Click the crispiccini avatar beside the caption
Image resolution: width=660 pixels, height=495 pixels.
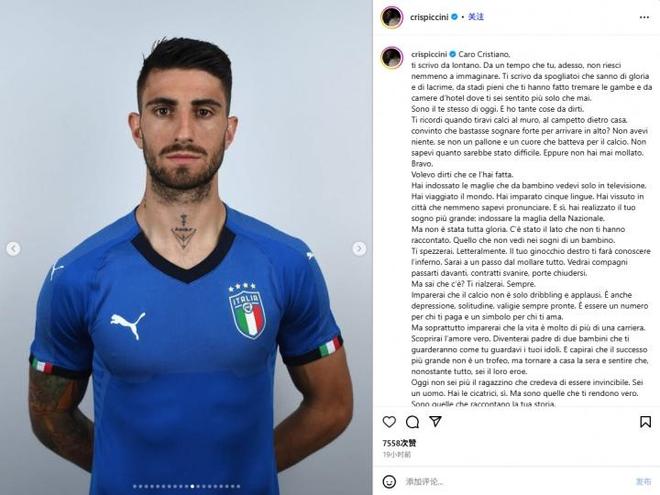point(392,58)
